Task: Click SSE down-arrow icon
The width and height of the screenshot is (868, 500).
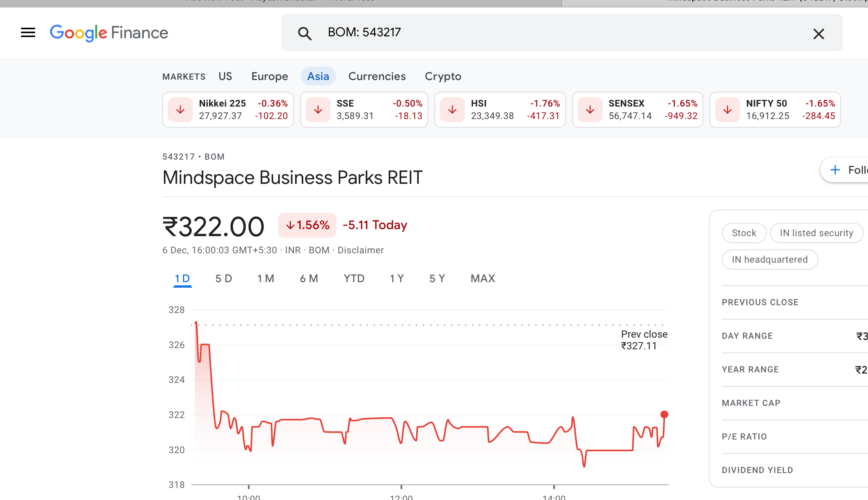Action: [318, 110]
